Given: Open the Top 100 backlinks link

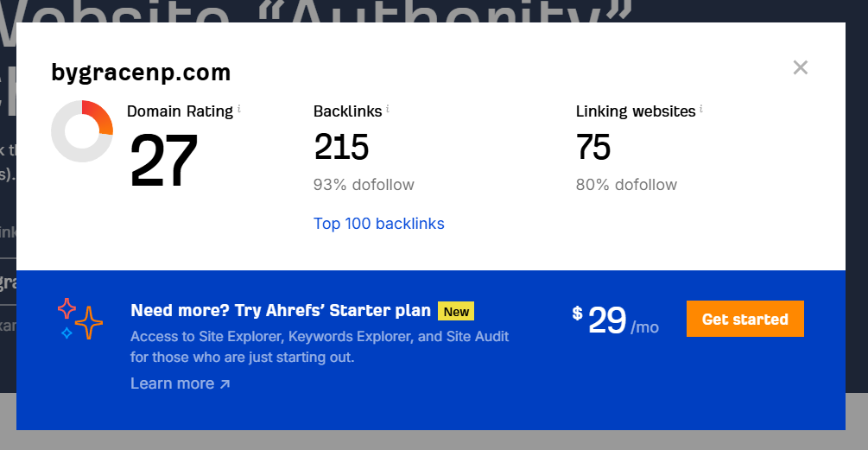Looking at the screenshot, I should (x=378, y=224).
